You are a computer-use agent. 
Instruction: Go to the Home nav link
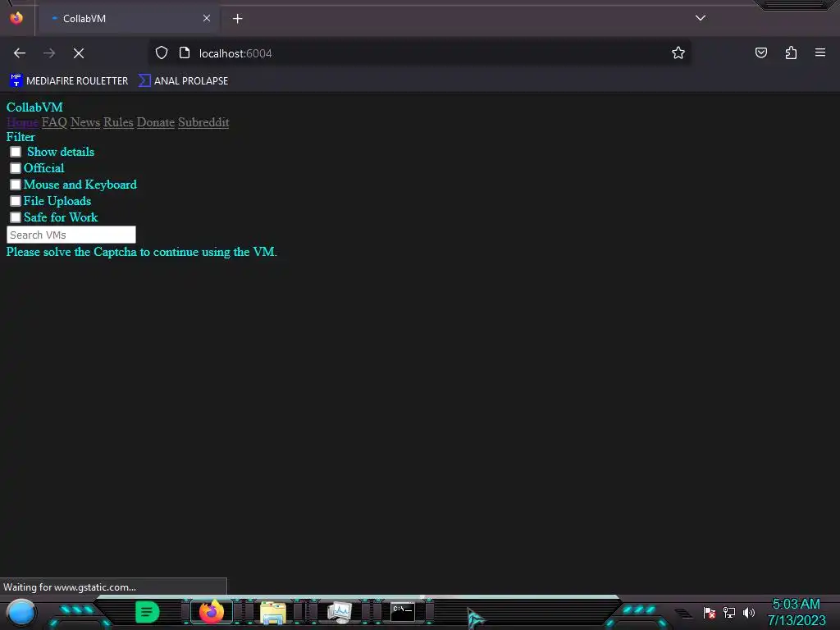22,122
